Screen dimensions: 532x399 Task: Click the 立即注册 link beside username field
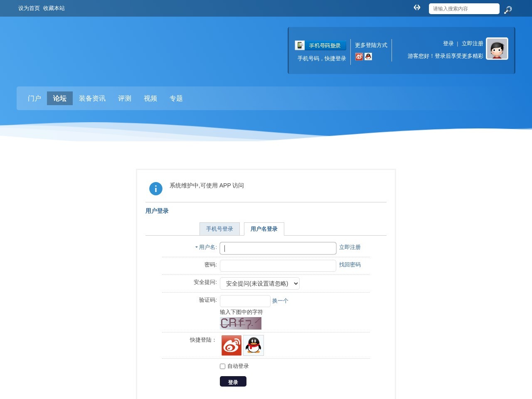(x=350, y=247)
